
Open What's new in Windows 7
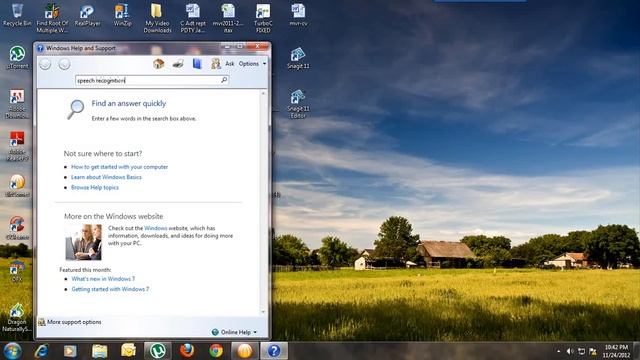coord(103,279)
